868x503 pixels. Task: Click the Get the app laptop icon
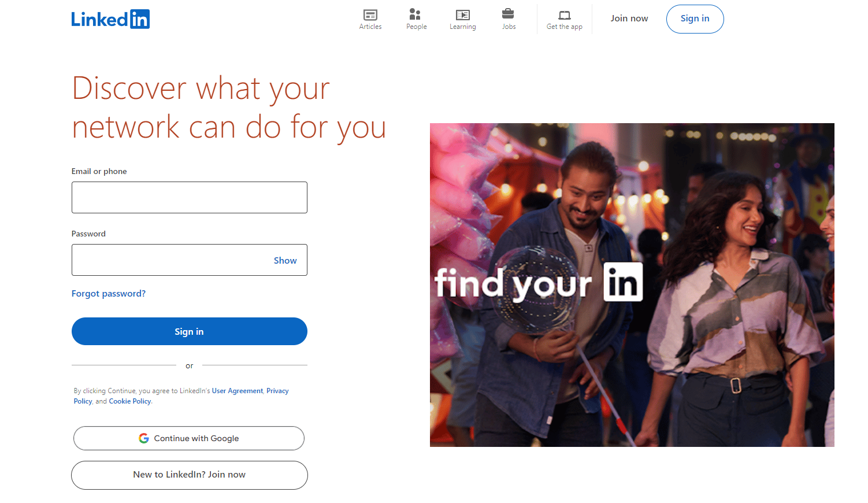(565, 15)
